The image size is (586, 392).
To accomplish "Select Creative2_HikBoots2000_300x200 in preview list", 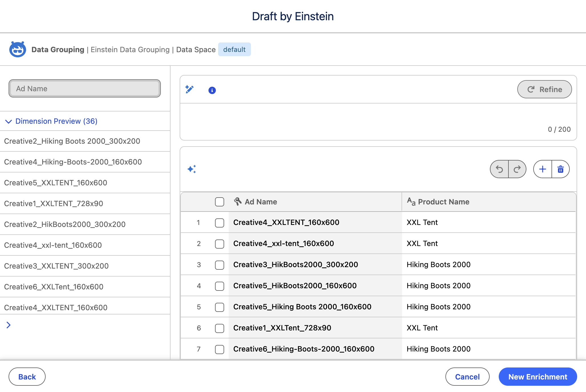I will coord(85,224).
